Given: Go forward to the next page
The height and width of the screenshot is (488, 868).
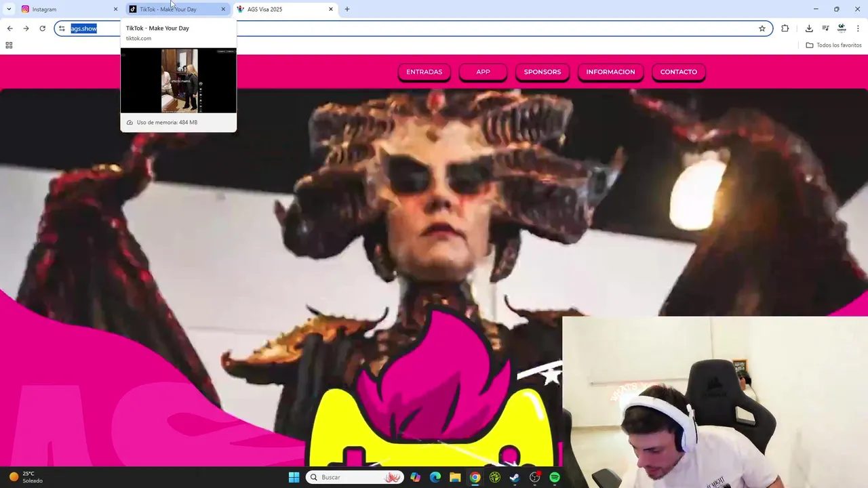Looking at the screenshot, I should tap(26, 28).
